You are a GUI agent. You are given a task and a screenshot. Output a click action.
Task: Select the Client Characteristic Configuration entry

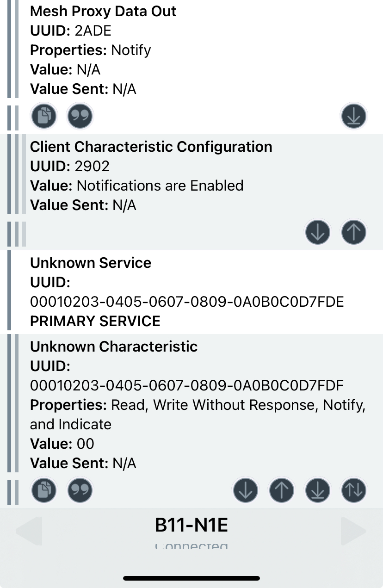click(x=191, y=176)
